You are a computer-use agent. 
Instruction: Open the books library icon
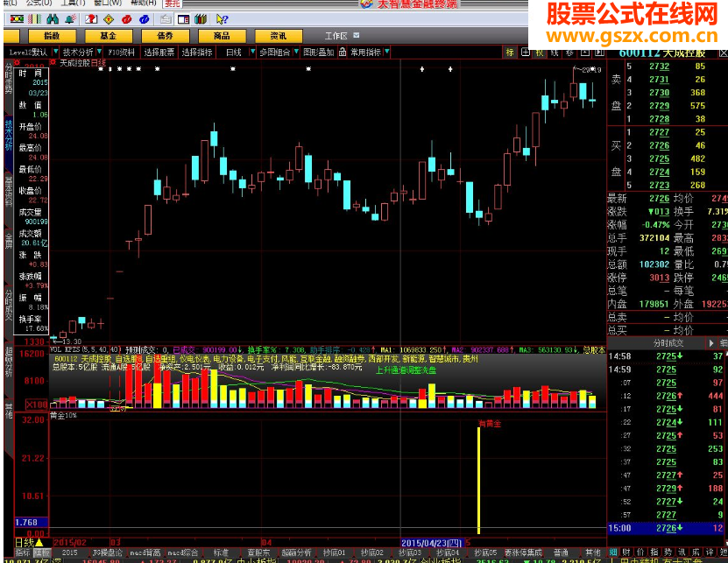(201, 19)
